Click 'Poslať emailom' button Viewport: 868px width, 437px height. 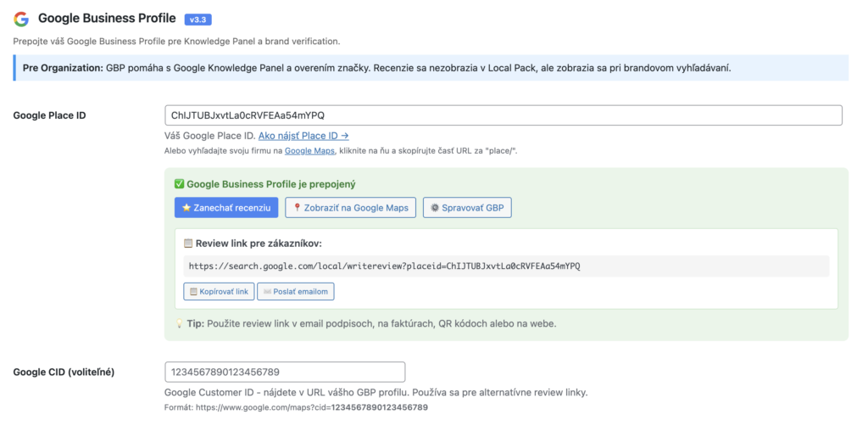point(296,291)
